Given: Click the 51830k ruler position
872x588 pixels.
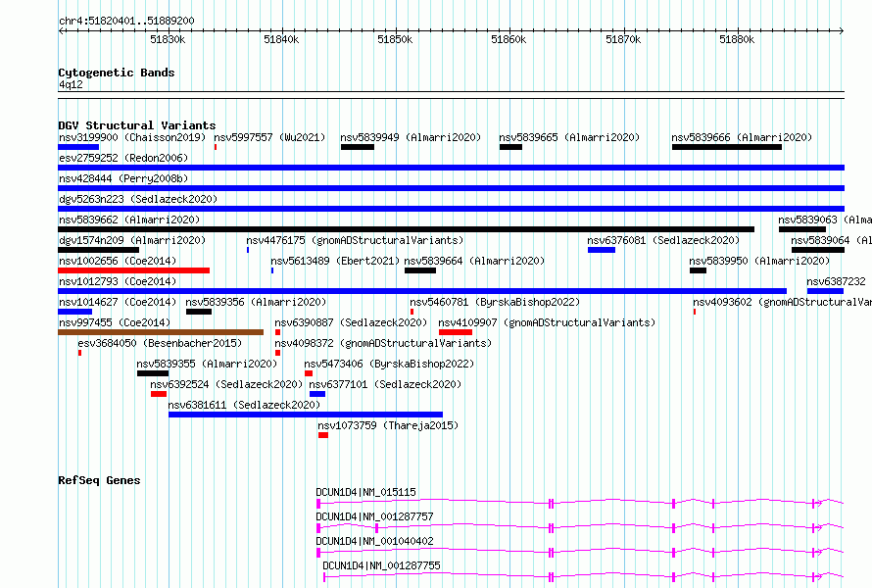Looking at the screenshot, I should [x=168, y=39].
